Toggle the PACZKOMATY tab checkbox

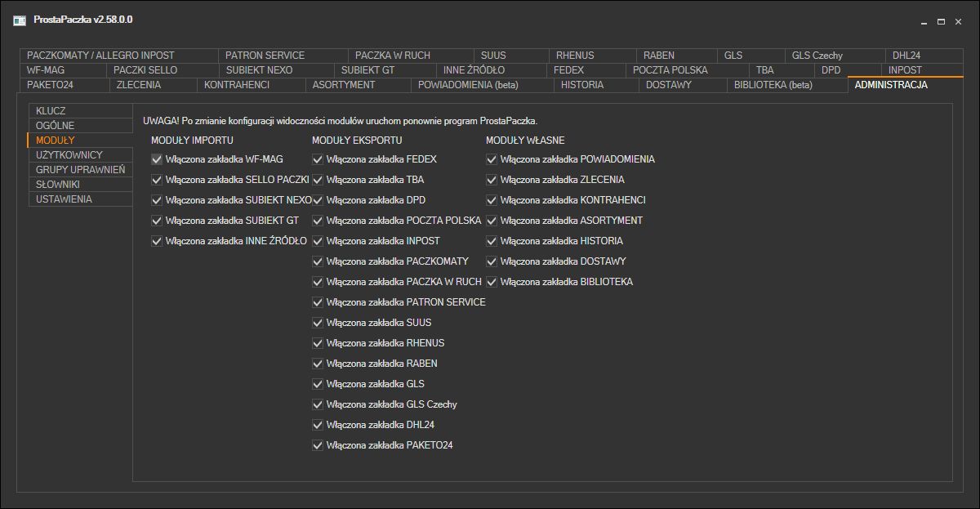[318, 261]
